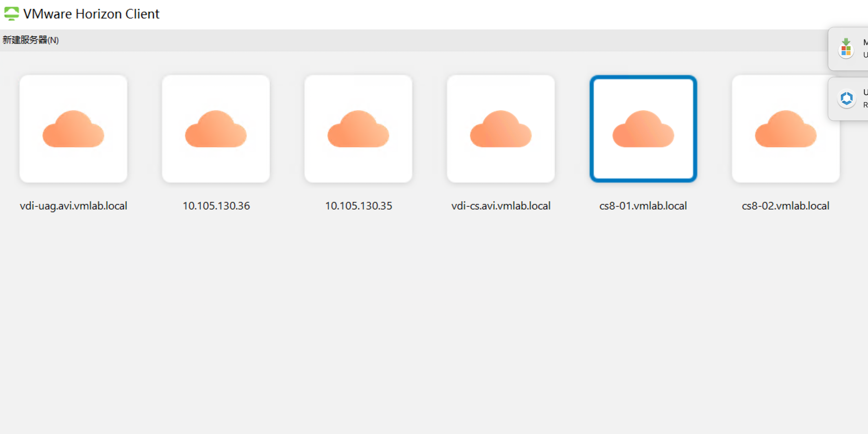Click the 10.105.130.35 address label
Viewport: 868px width, 434px height.
coord(358,206)
